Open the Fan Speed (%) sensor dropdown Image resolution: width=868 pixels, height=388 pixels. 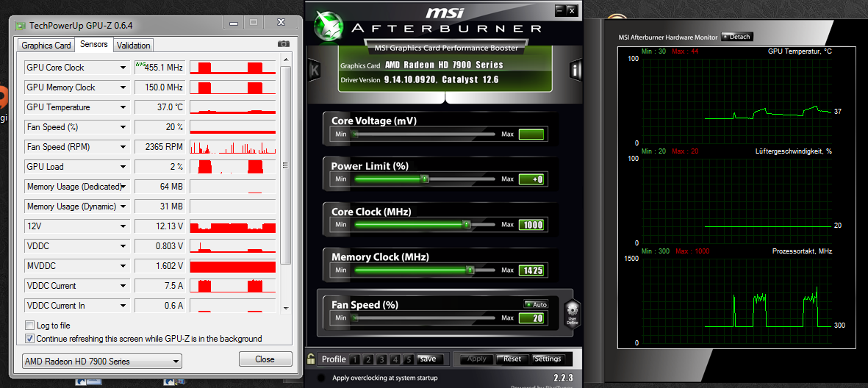pos(123,127)
